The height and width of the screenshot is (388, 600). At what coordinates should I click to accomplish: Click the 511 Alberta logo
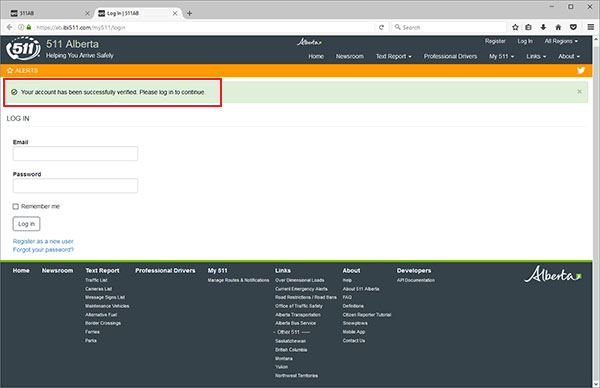coord(23,49)
